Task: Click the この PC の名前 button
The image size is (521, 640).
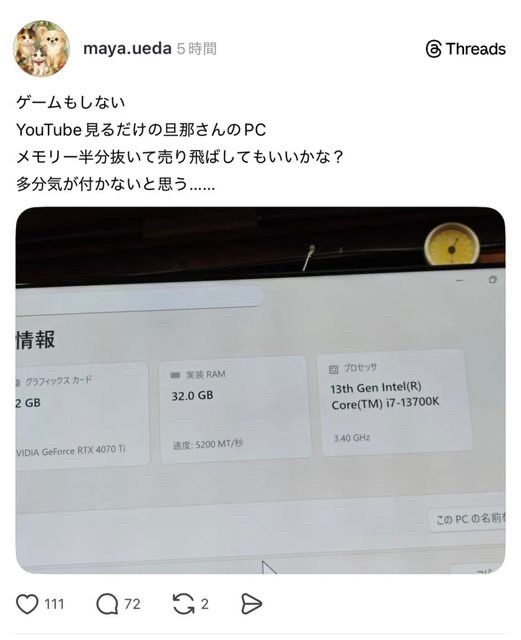Action: 467,519
